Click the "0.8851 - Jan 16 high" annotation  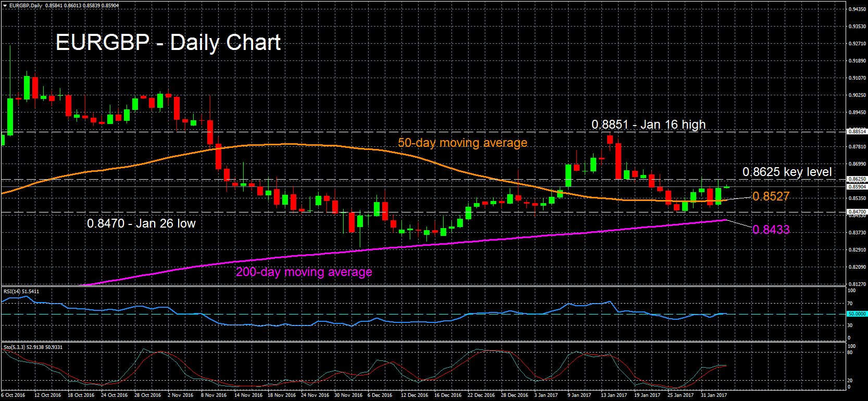click(648, 124)
